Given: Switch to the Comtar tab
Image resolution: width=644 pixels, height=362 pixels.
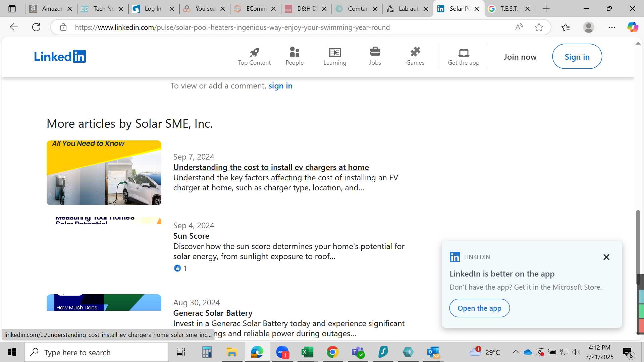Looking at the screenshot, I should 357,9.
